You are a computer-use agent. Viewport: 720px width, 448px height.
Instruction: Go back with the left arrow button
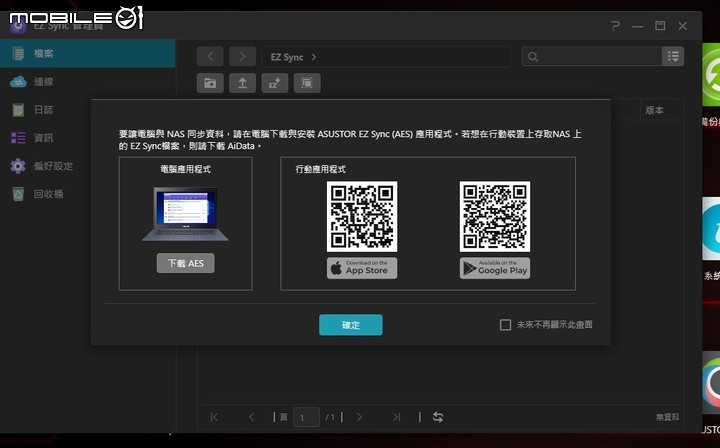(x=210, y=56)
